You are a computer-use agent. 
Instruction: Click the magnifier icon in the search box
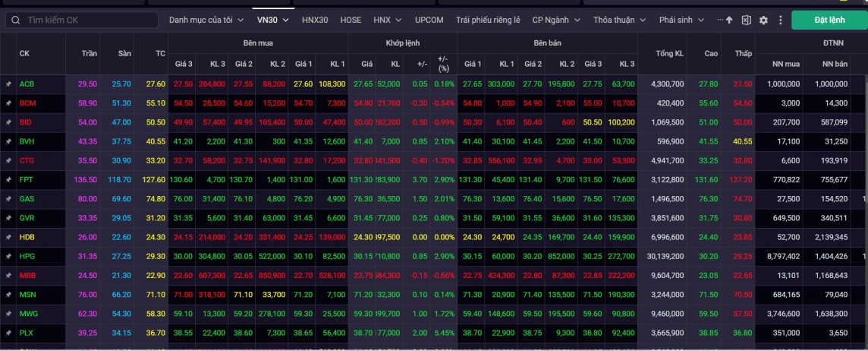(16, 21)
